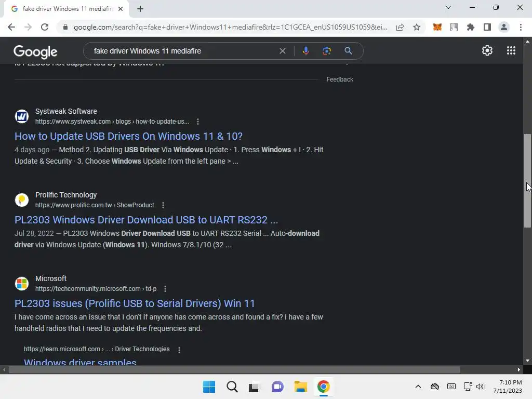Open clock showing 7:10 PM
The height and width of the screenshot is (399, 532).
(508, 387)
